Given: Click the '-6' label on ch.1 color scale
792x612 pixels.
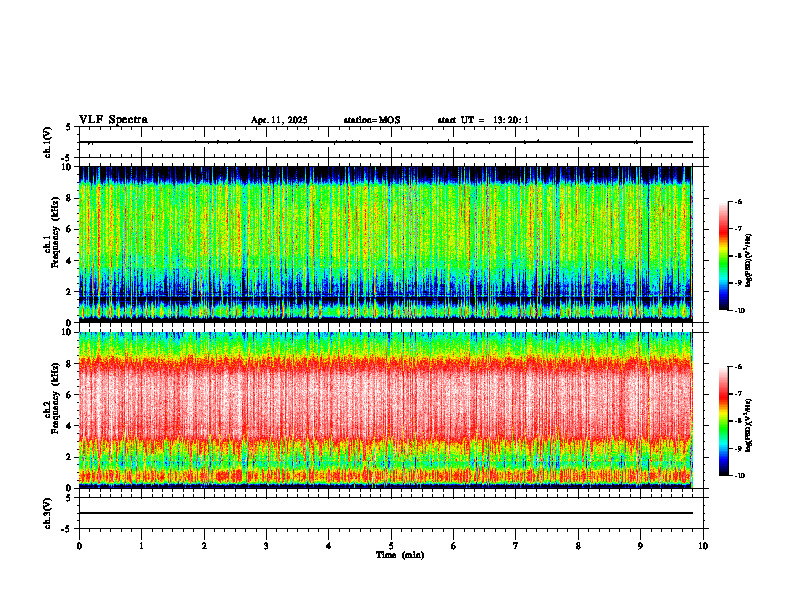Looking at the screenshot, I should pos(739,202).
